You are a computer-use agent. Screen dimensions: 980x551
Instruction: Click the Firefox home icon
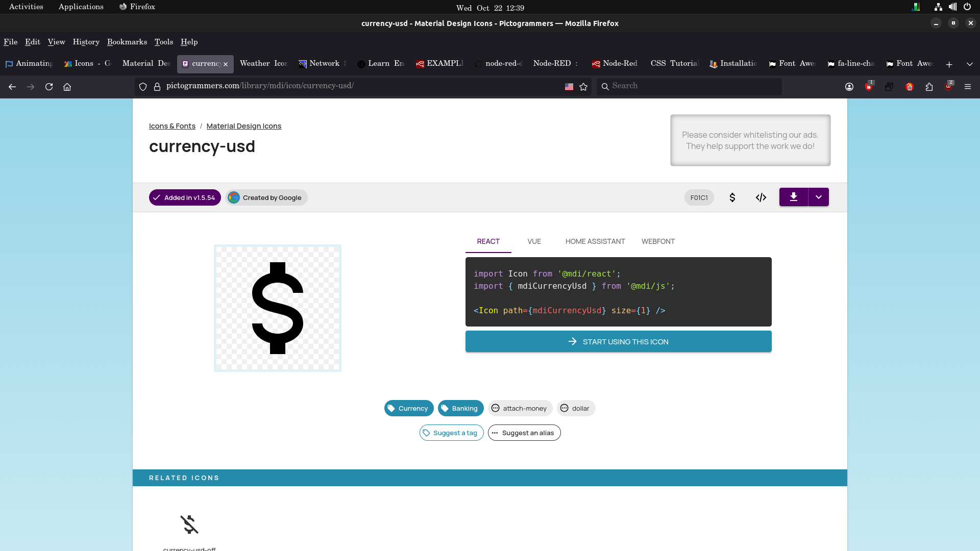click(x=67, y=87)
